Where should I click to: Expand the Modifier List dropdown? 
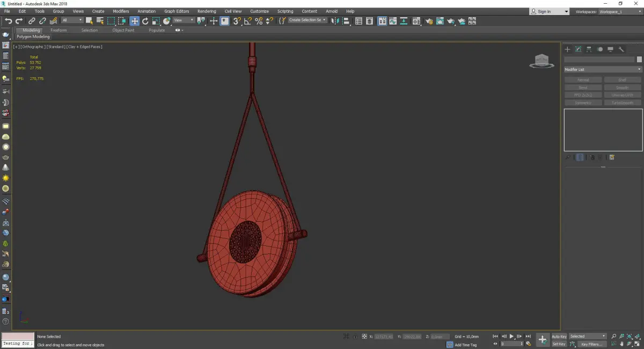click(x=603, y=69)
